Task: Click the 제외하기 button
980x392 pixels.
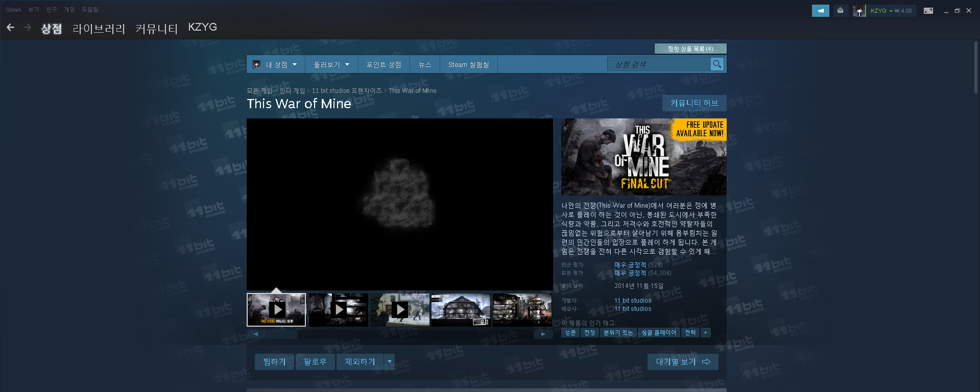Action: click(x=360, y=362)
